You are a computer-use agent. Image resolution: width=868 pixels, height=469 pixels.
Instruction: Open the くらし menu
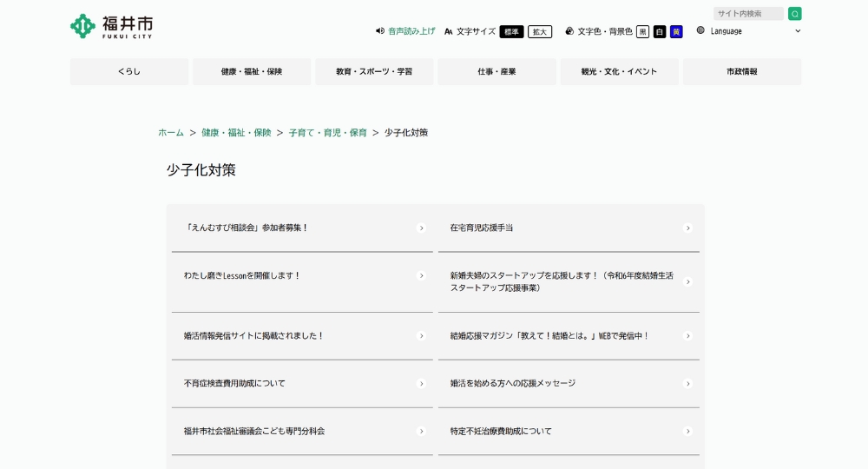point(129,71)
